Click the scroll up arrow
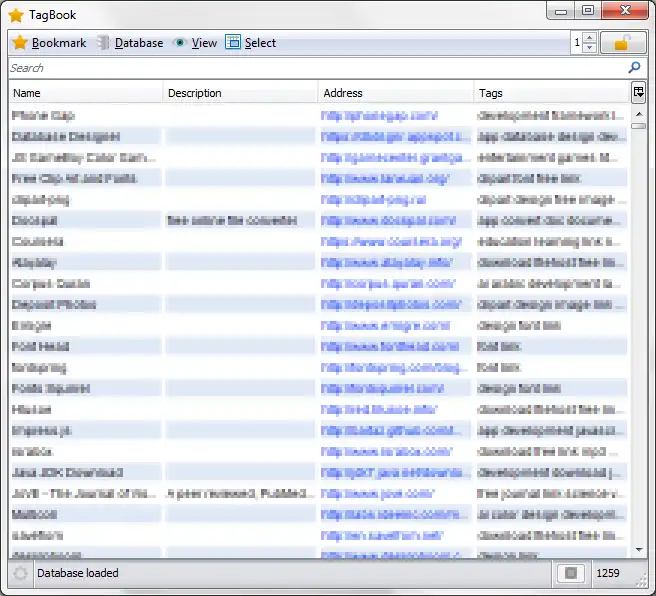 pos(639,114)
